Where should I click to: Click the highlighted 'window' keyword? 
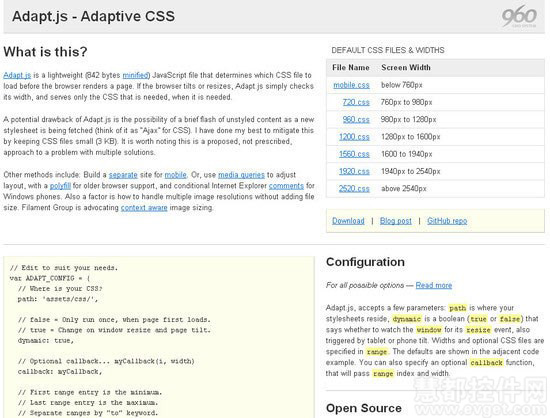(429, 330)
